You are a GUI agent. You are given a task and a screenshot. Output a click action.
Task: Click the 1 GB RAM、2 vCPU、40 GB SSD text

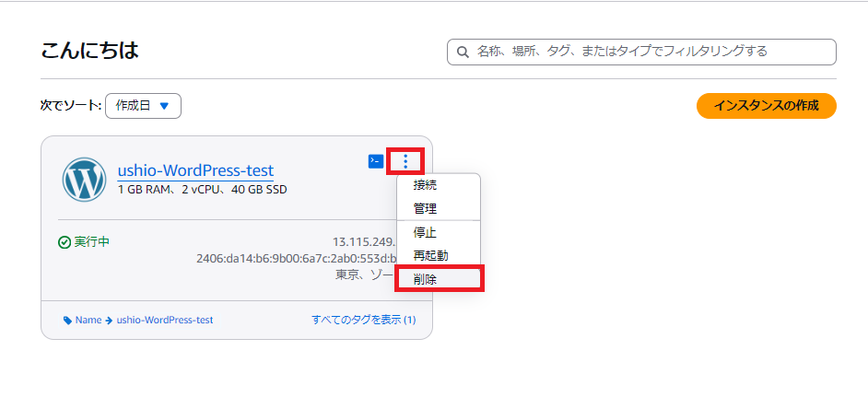tap(202, 190)
